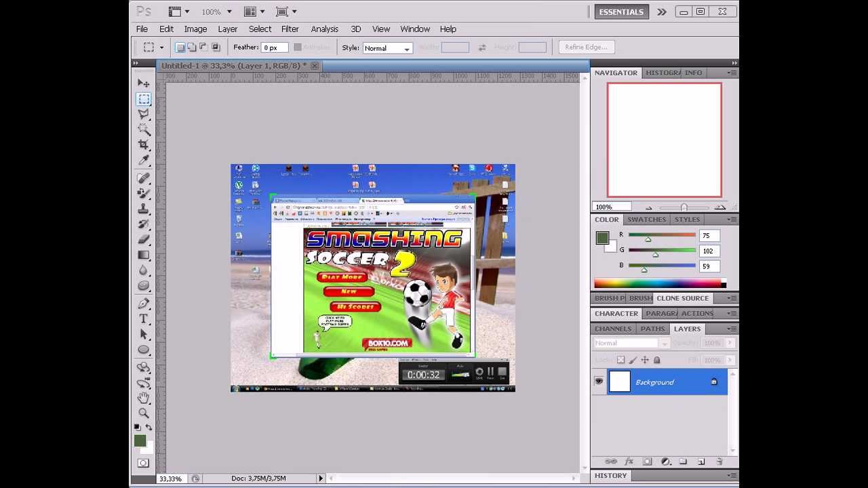Viewport: 868px width, 488px height.
Task: Create a new layer group
Action: [683, 462]
